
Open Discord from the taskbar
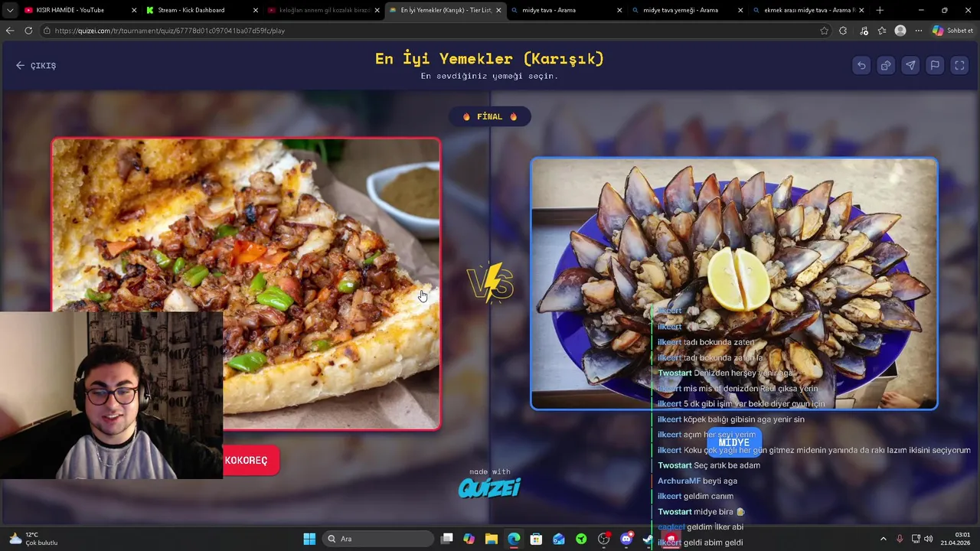click(626, 539)
